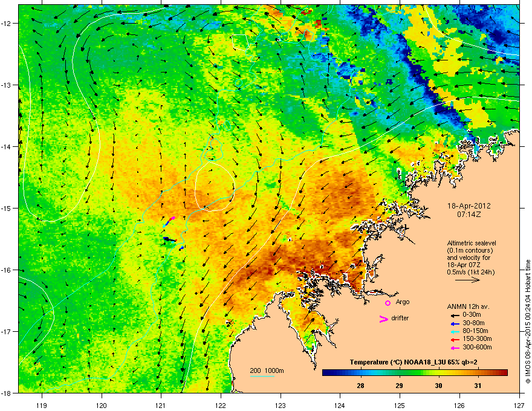Click the 'Argo' legend label

(403, 302)
